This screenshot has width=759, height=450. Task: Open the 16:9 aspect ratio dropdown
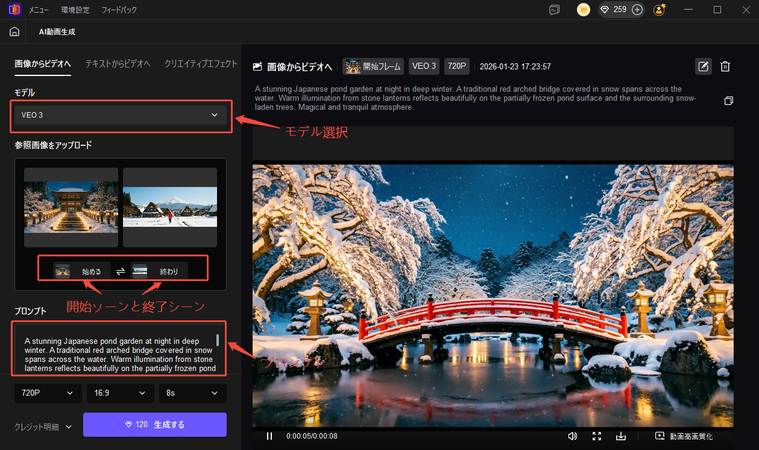(x=119, y=394)
